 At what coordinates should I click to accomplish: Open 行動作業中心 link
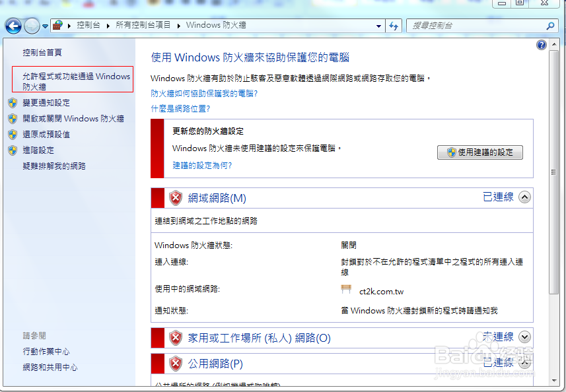point(46,352)
